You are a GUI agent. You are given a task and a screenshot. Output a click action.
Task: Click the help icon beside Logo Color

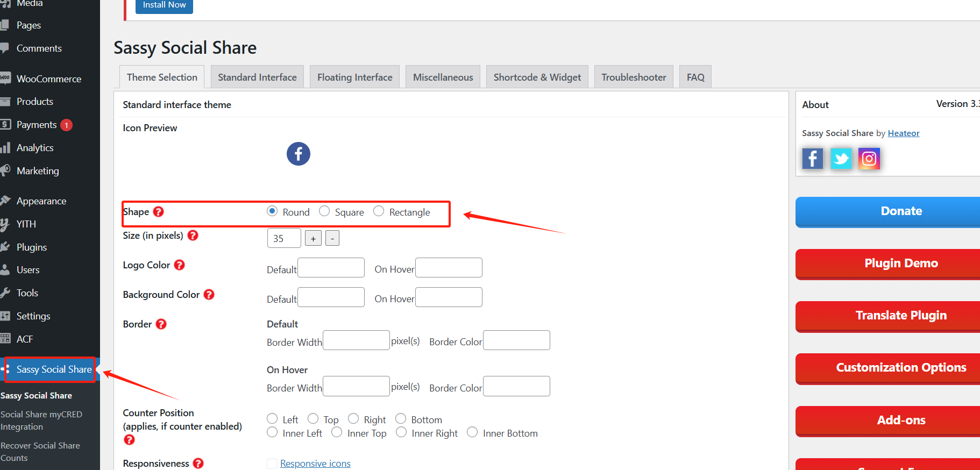point(179,265)
